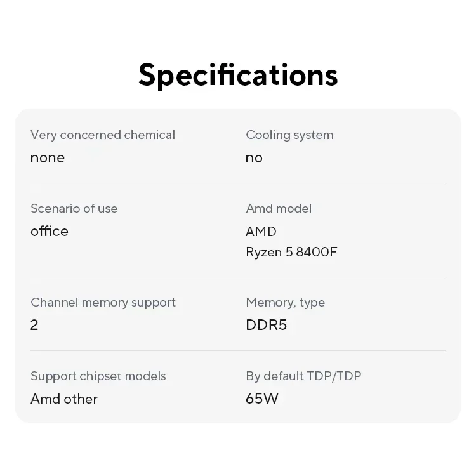Select the "Very concerned chemical" label
Screen dimensions: 476x476
(x=103, y=135)
